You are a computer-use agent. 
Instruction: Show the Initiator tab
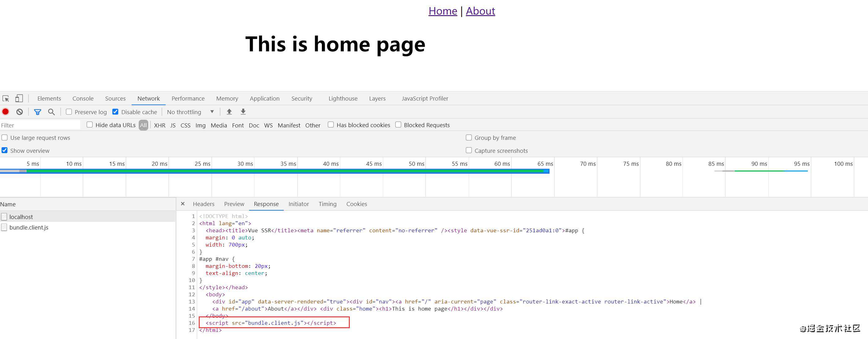[x=298, y=204]
